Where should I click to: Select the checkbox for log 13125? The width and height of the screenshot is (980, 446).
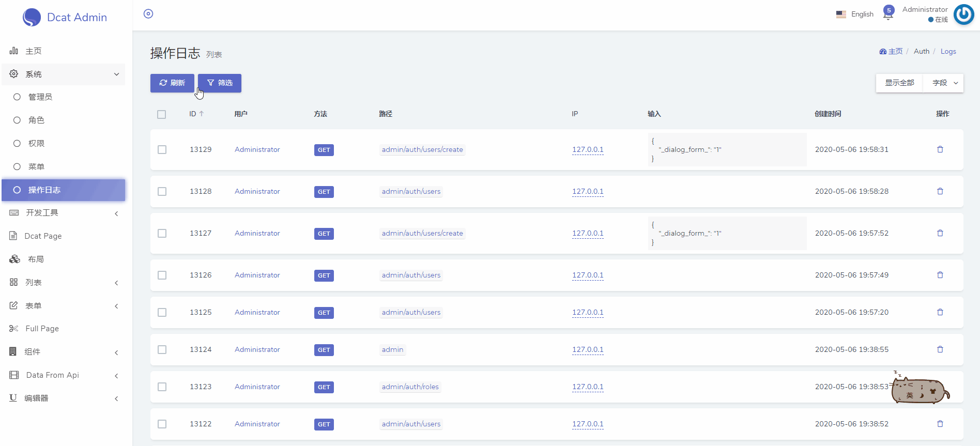162,313
